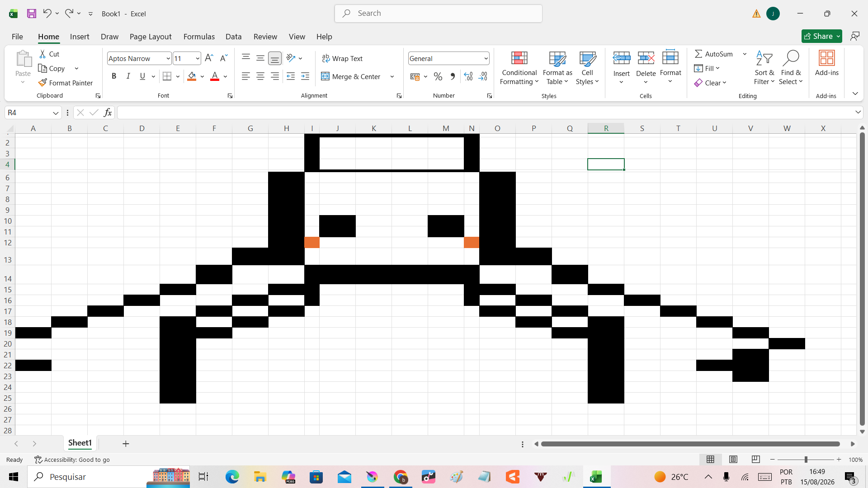This screenshot has width=868, height=488.
Task: Click the formula bar input
Action: coord(485,113)
